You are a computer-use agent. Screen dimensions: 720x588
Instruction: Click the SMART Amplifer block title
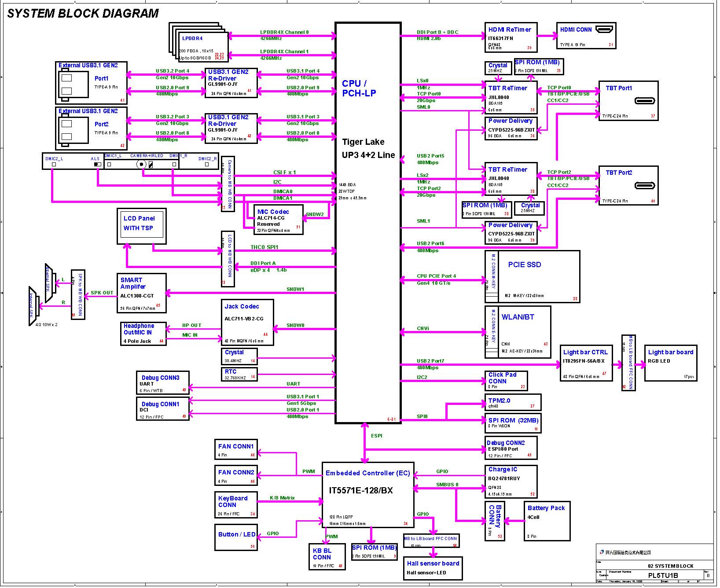[133, 283]
